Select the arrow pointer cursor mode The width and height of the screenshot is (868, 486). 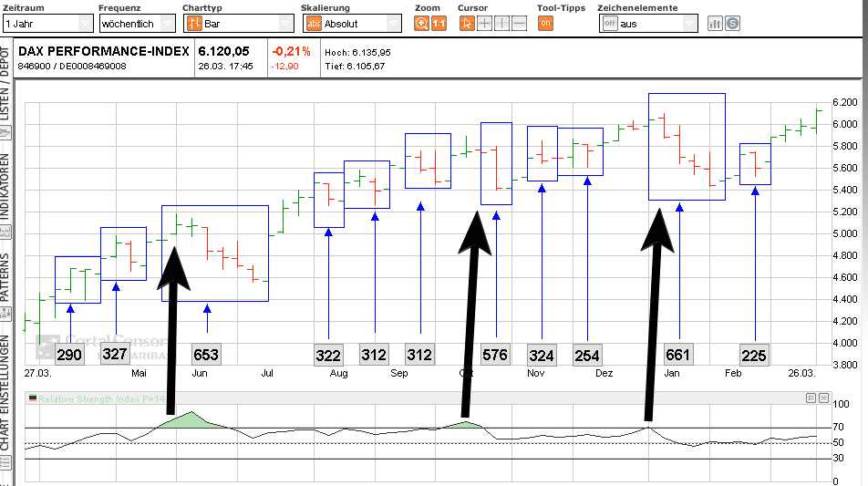(x=467, y=23)
